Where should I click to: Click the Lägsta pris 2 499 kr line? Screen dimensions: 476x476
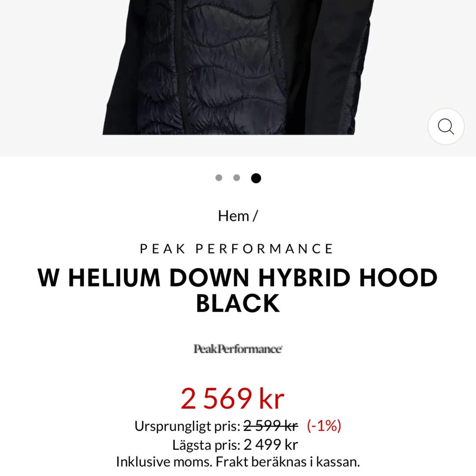click(235, 445)
